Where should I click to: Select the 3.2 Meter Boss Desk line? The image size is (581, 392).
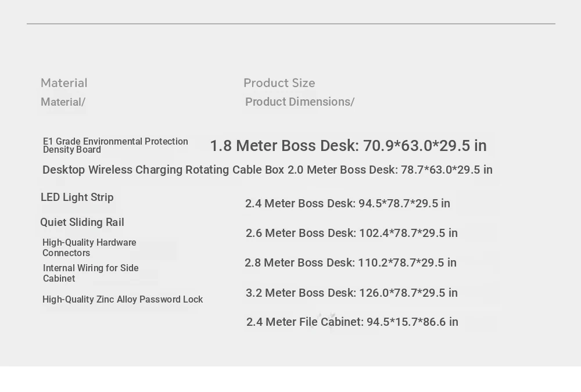pyautogui.click(x=352, y=293)
